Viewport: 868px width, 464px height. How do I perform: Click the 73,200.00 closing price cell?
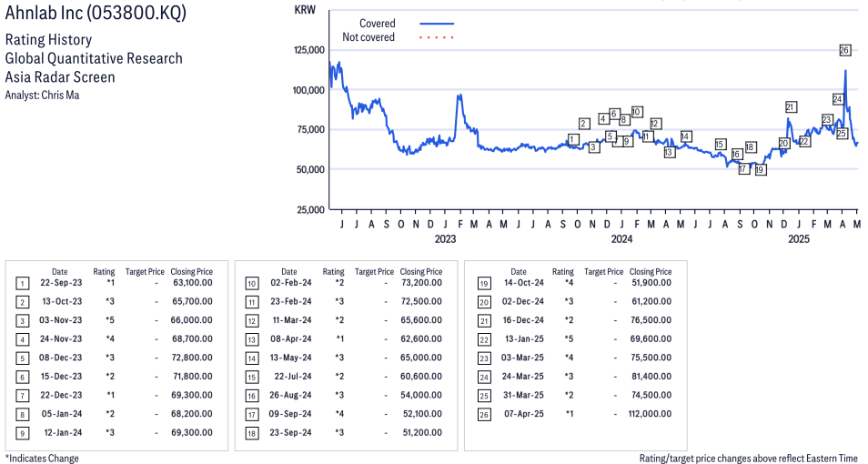[421, 283]
